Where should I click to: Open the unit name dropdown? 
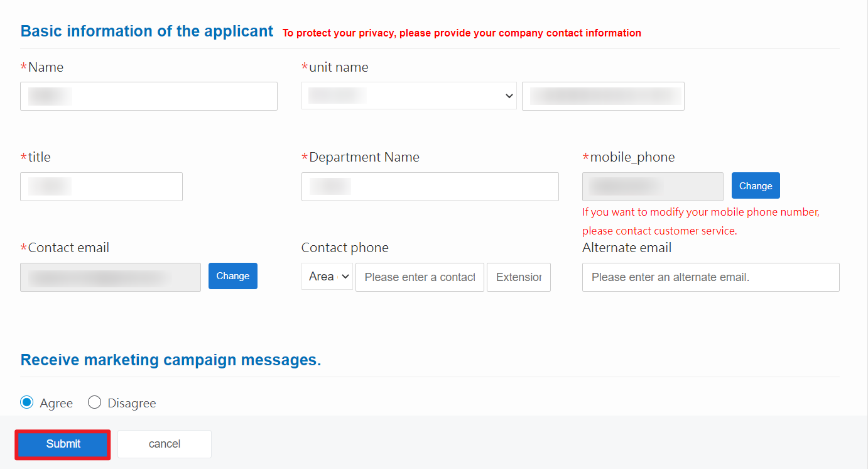tap(409, 96)
